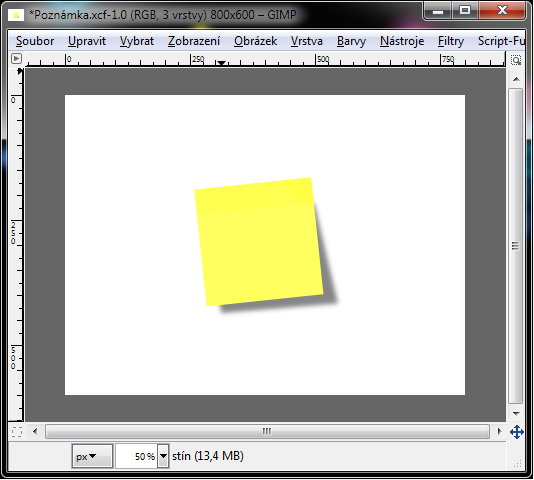Click the vertical scrollbar thumb
The width and height of the screenshot is (534, 480).
516,246
